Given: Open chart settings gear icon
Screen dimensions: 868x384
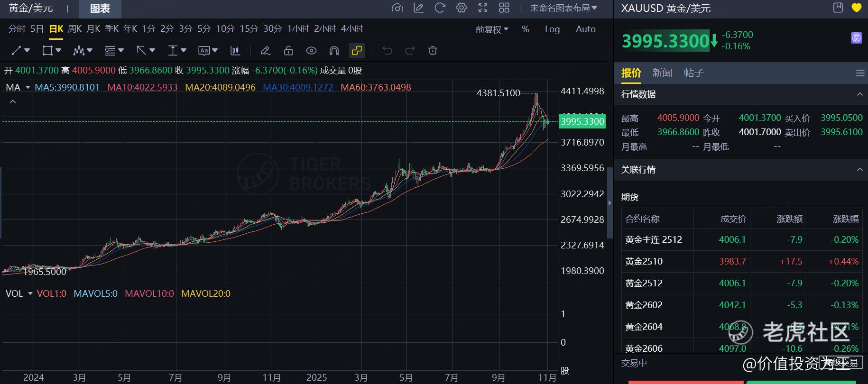Looking at the screenshot, I should [x=461, y=8].
